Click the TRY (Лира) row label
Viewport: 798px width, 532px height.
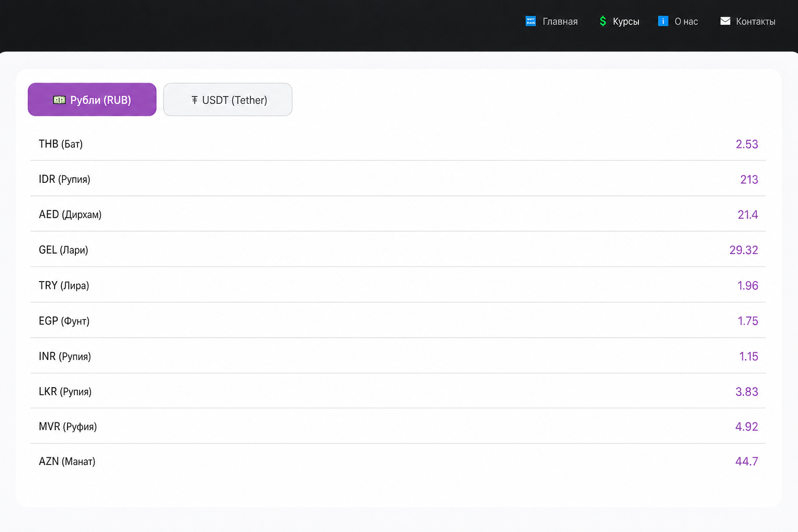64,285
